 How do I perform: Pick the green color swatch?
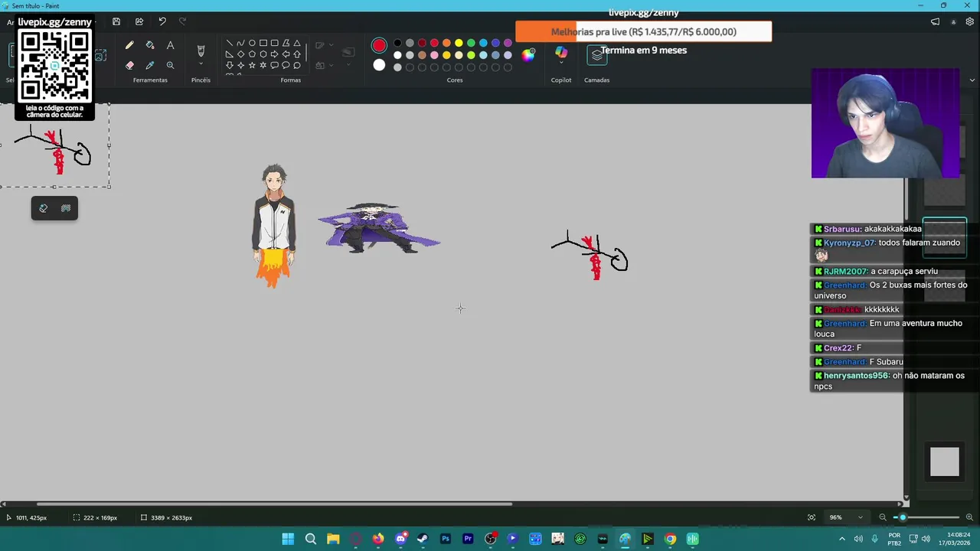(471, 43)
